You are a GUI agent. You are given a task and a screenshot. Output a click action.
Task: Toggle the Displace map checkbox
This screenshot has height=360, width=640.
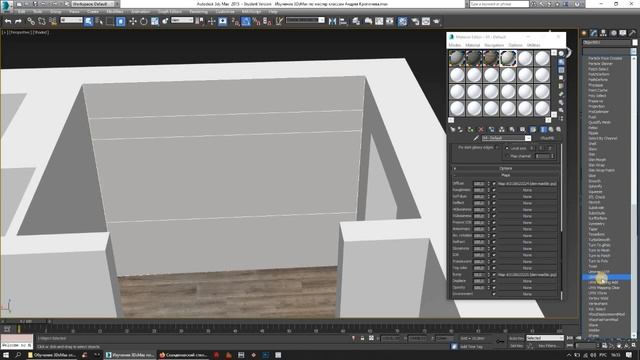coord(494,281)
